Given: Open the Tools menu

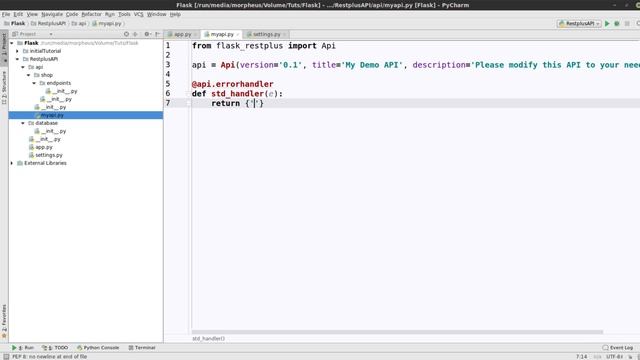Looking at the screenshot, I should tap(124, 14).
